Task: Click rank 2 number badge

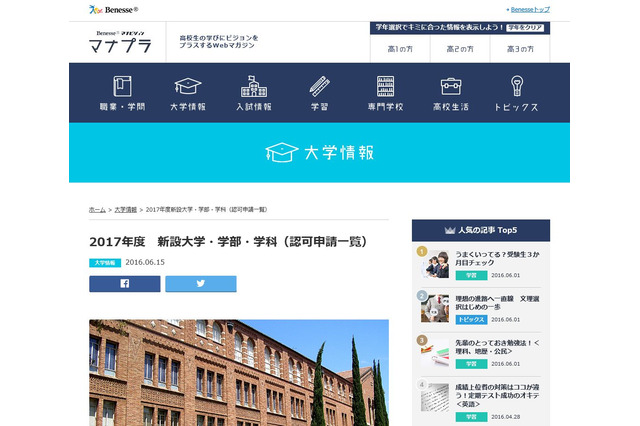Action: pos(422,295)
